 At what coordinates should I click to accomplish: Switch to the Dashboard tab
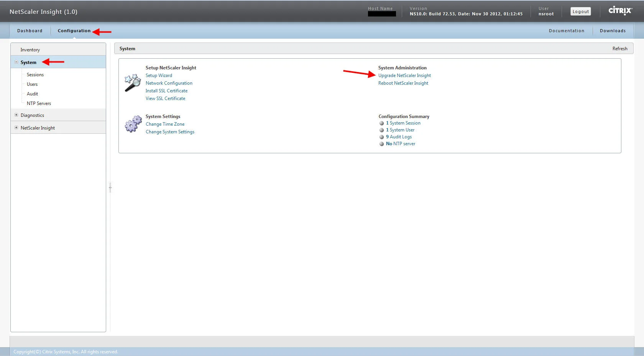(x=30, y=31)
